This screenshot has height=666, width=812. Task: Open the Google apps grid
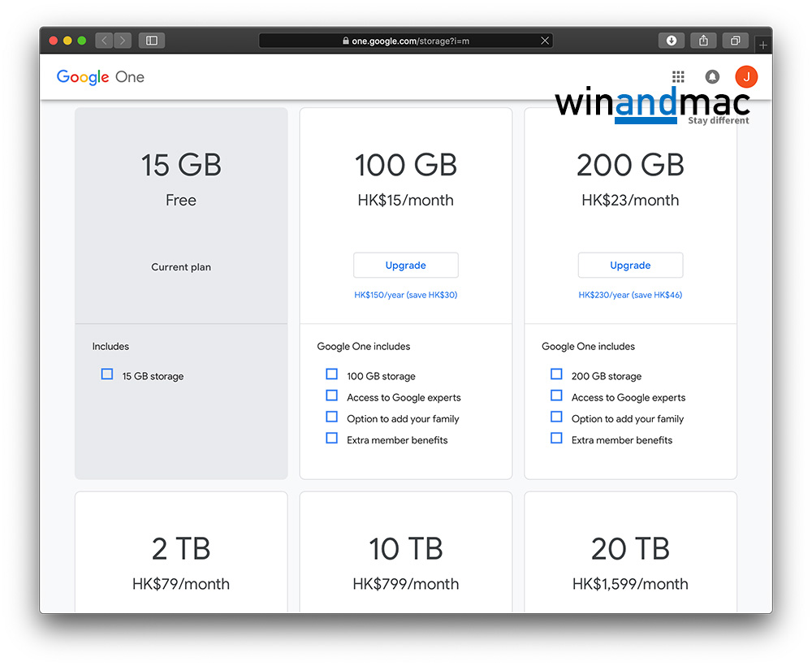click(678, 77)
